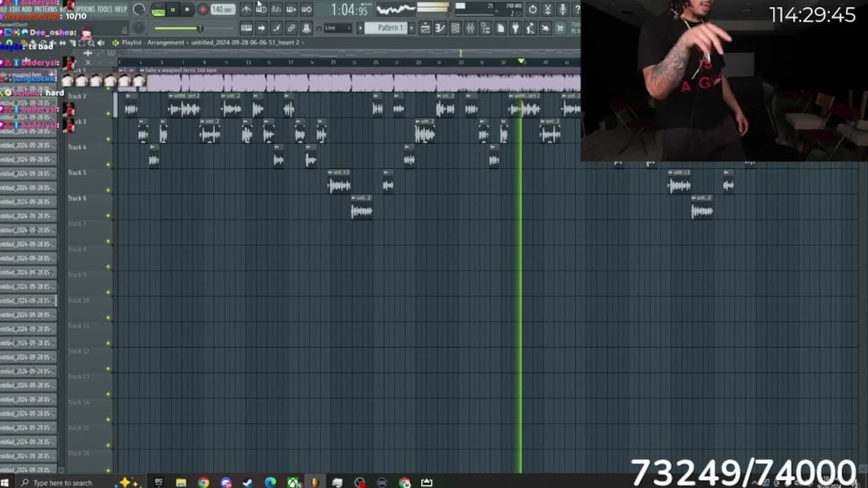Open the first Google Chrome taskbar icon
The width and height of the screenshot is (868, 488).
[x=203, y=483]
